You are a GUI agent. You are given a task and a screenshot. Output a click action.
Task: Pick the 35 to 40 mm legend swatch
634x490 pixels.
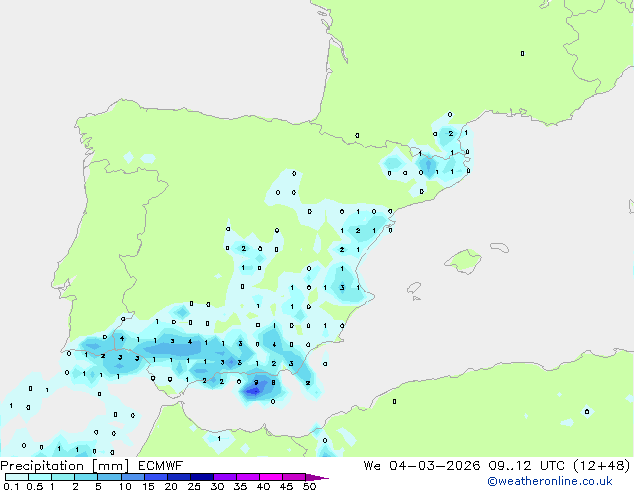pos(247,477)
